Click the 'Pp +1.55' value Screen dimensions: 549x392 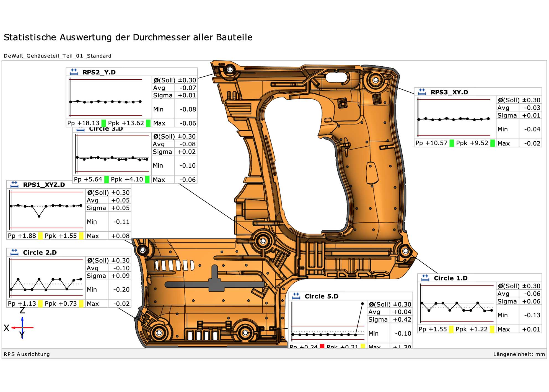pyautogui.click(x=433, y=329)
